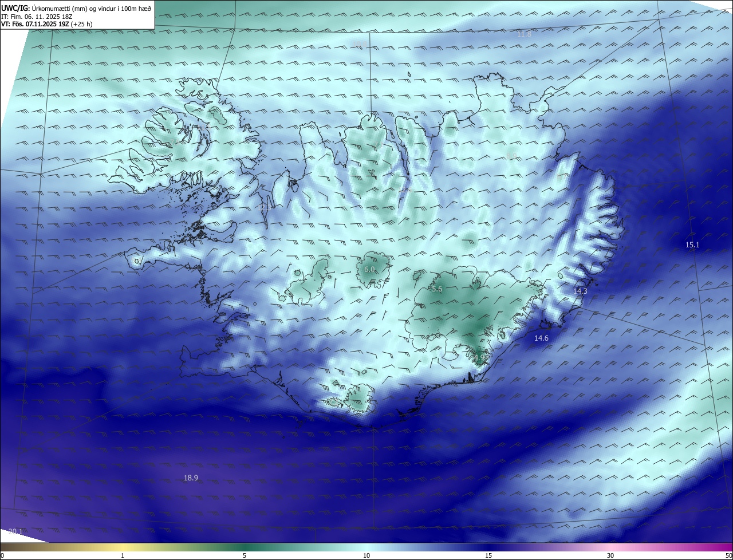Click the 6.0 value on Hofsjökull glacier
Viewport: 733px width, 560px height.
pyautogui.click(x=369, y=269)
